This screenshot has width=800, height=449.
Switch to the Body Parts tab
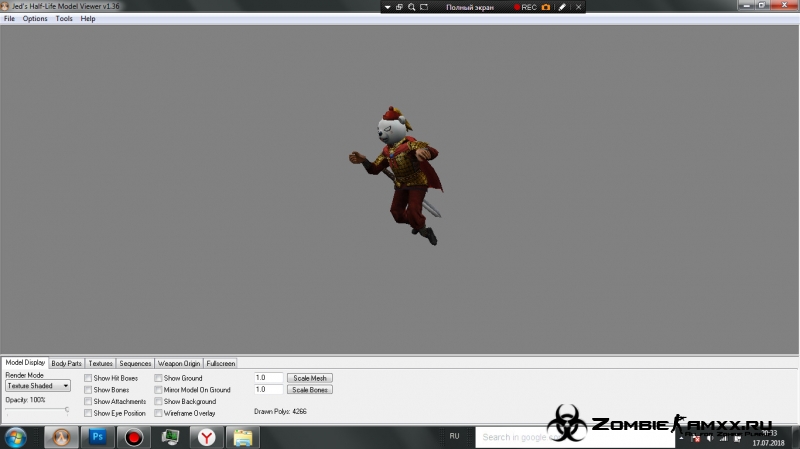click(x=66, y=363)
